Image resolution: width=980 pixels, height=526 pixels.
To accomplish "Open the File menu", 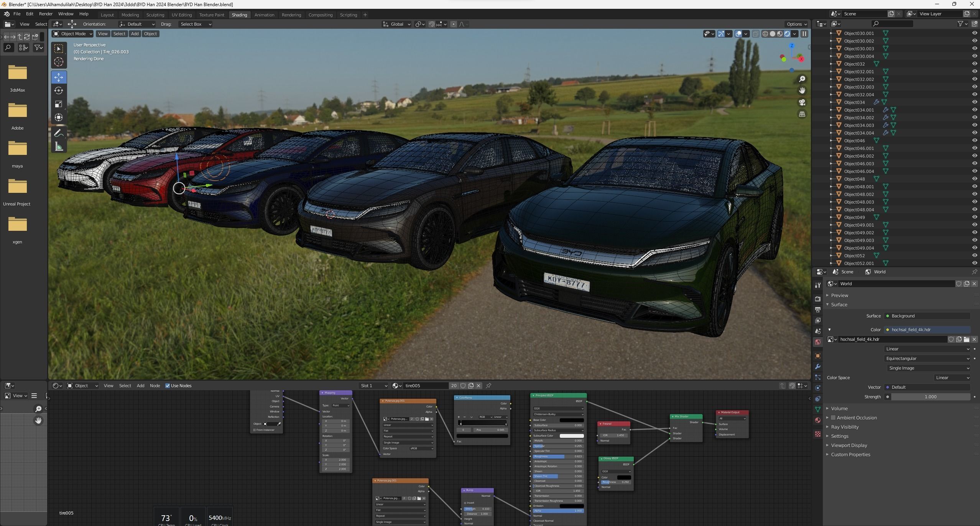I will point(17,14).
